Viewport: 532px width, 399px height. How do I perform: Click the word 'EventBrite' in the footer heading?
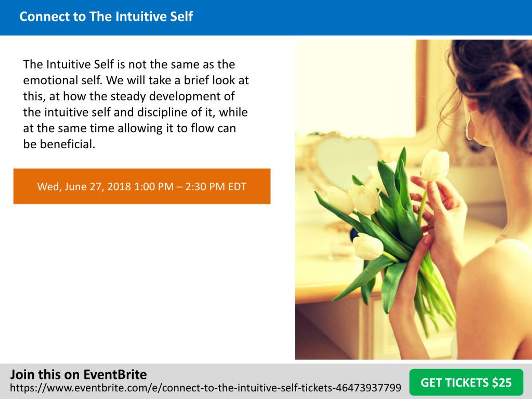tap(115, 375)
